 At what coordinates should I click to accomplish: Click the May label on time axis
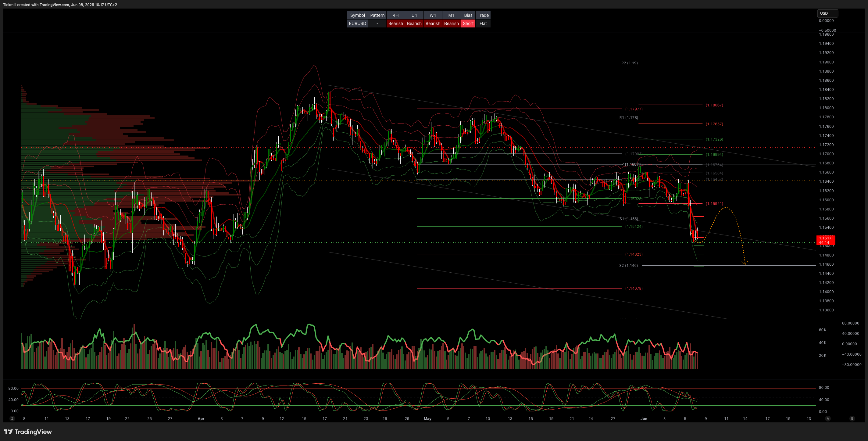coord(428,418)
